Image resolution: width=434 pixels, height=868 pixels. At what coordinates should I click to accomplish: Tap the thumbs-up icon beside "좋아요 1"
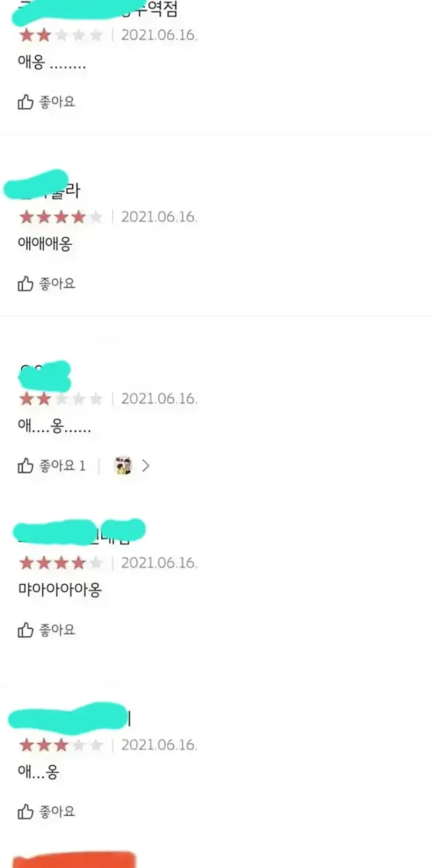(25, 466)
